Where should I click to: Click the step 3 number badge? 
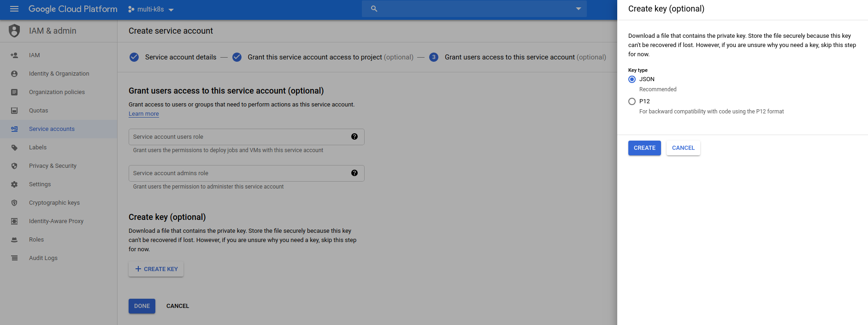pos(434,57)
